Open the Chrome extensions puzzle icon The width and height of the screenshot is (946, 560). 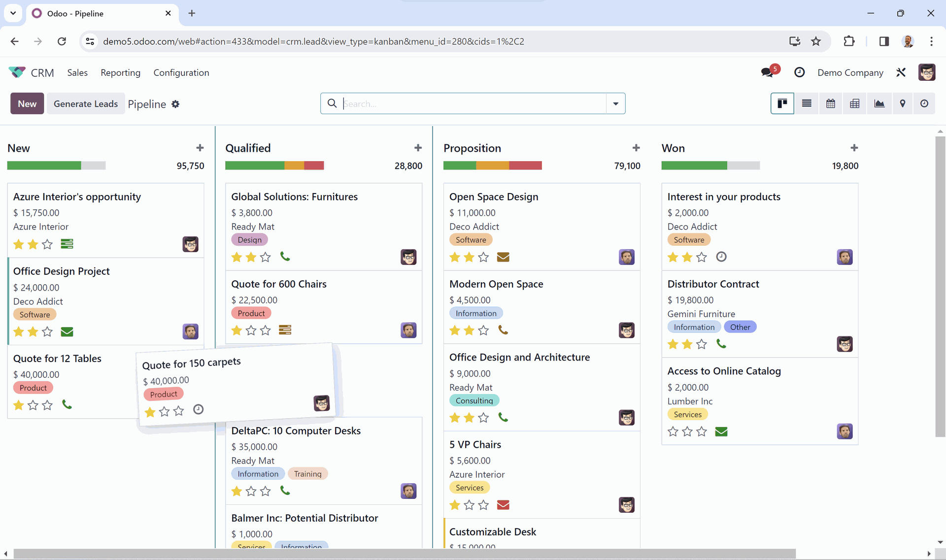pyautogui.click(x=849, y=41)
